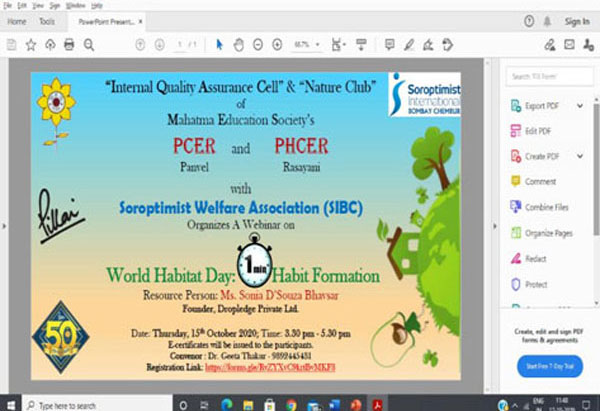The width and height of the screenshot is (600, 411).
Task: Open Google Chrome from taskbar
Action: (x=291, y=405)
